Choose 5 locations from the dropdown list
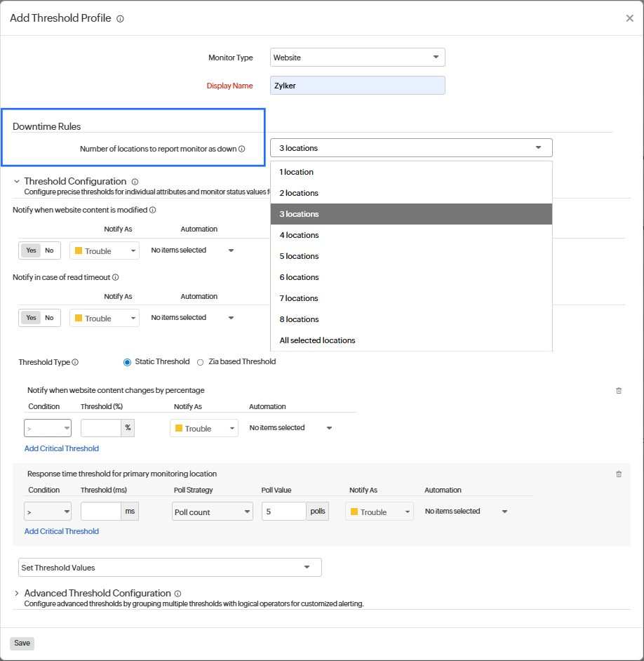This screenshot has height=661, width=644. click(300, 256)
